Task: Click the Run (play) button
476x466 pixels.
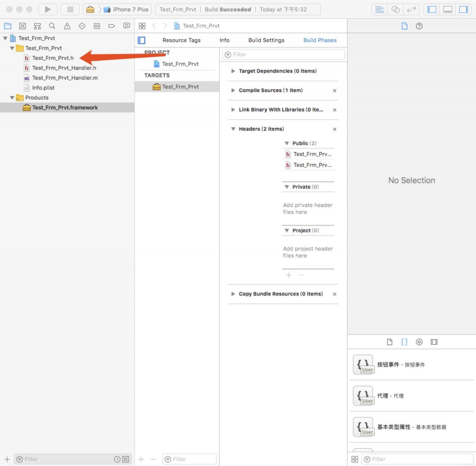Action: tap(48, 9)
